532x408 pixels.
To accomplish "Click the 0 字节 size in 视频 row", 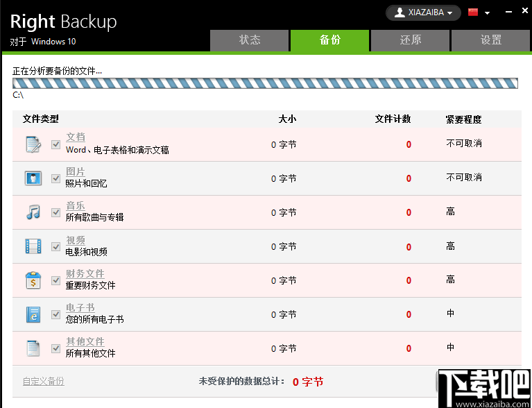I will [284, 246].
